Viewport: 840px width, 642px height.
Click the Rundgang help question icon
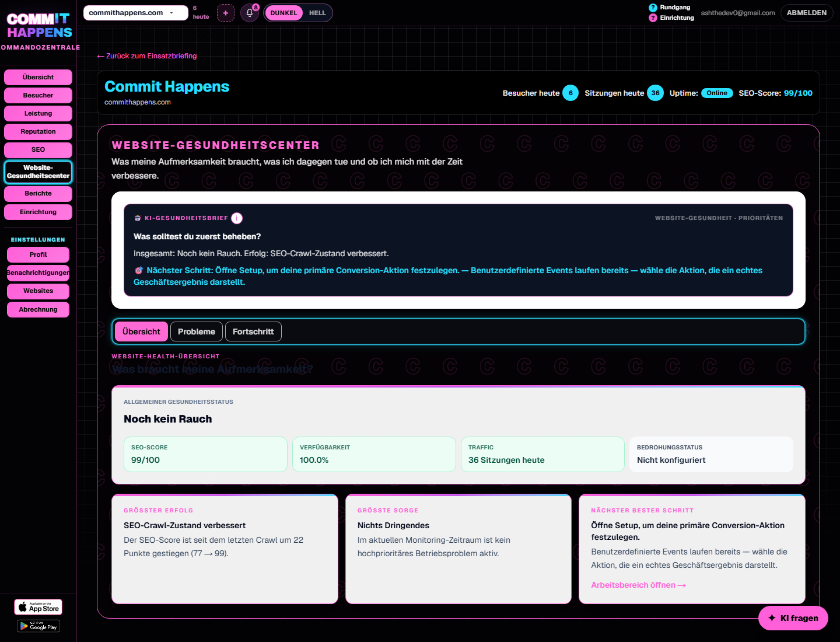click(x=653, y=8)
